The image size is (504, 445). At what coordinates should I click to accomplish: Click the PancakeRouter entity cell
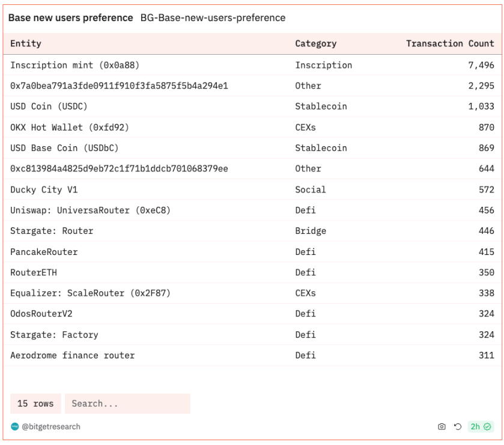tap(44, 252)
